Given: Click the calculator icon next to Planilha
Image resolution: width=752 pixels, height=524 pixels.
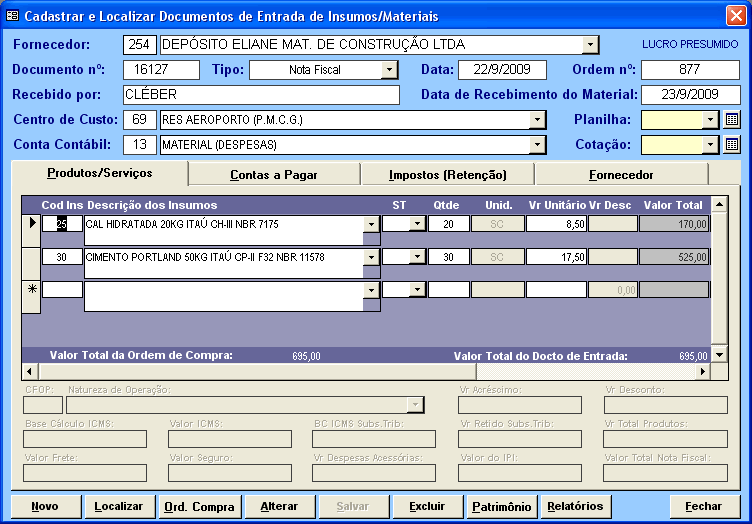Looking at the screenshot, I should click(732, 120).
